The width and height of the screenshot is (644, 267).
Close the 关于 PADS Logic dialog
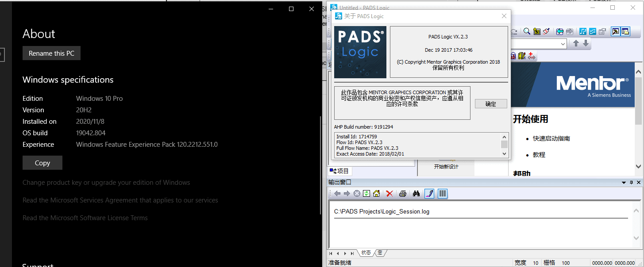tap(504, 16)
